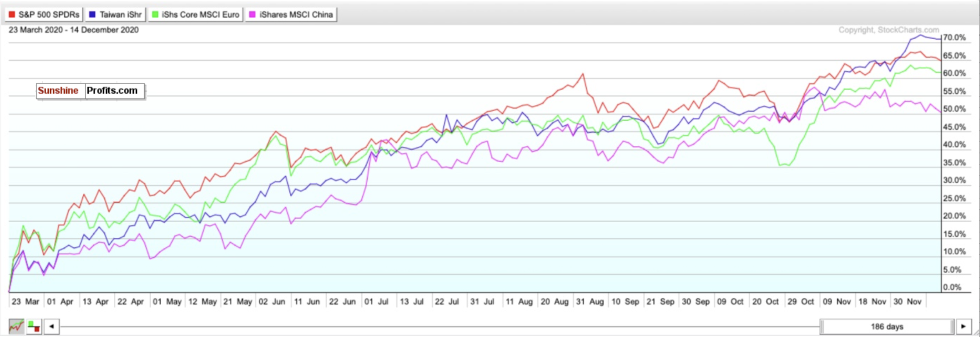Click the 21 Sep date label
Viewport: 980px width, 337px height.
(661, 302)
